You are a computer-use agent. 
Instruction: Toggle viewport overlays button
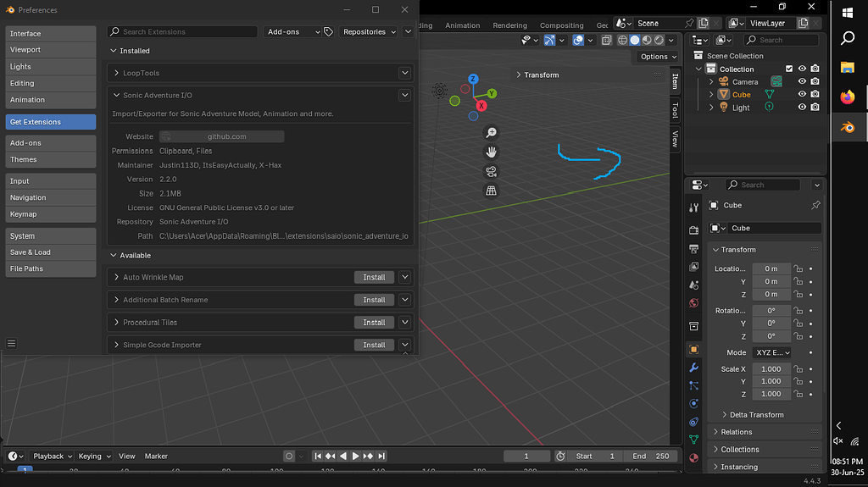[x=578, y=40]
